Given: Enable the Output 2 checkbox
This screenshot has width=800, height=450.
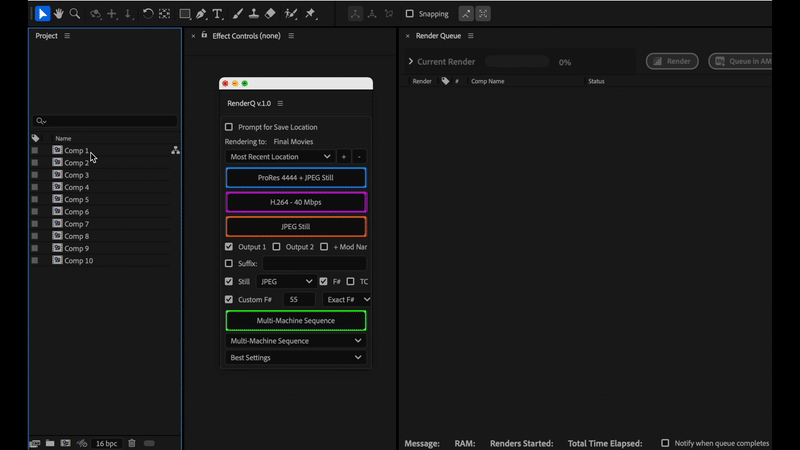Looking at the screenshot, I should coord(277,247).
